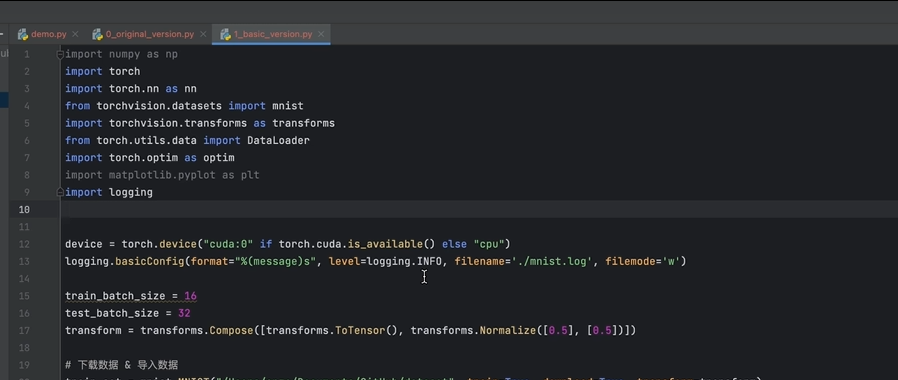Image resolution: width=898 pixels, height=380 pixels.
Task: Close the 1_basic_version.py tab
Action: (x=321, y=34)
